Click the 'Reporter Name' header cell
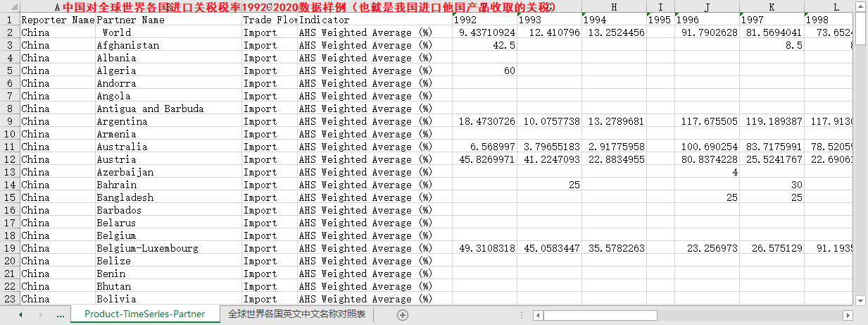Viewport: 868px width, 325px height. pyautogui.click(x=58, y=20)
